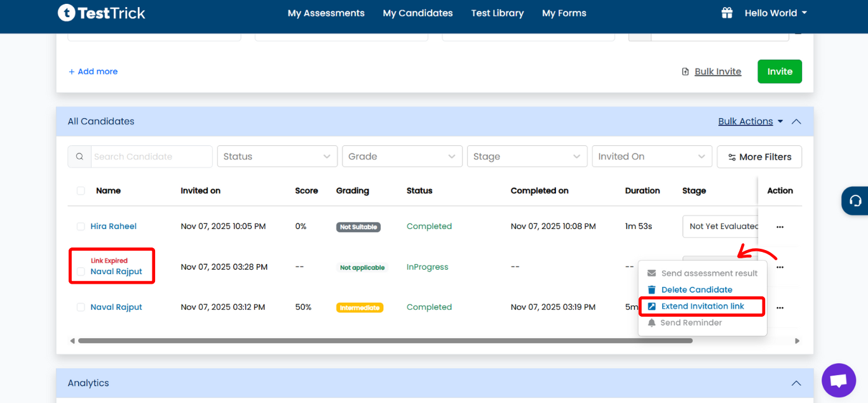Focus the Search Candidate input field
The height and width of the screenshot is (403, 868).
click(x=151, y=157)
